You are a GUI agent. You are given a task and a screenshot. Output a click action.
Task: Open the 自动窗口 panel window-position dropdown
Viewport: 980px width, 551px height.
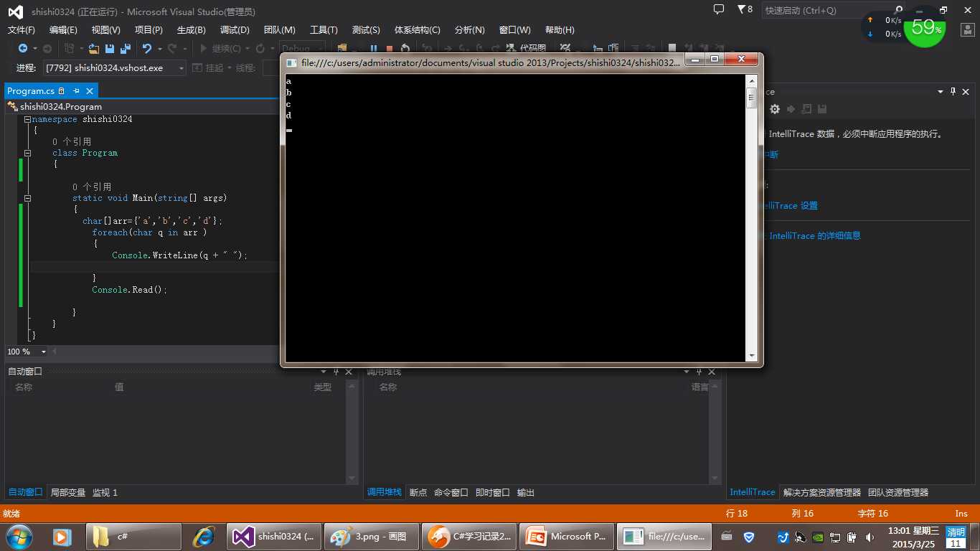(324, 372)
